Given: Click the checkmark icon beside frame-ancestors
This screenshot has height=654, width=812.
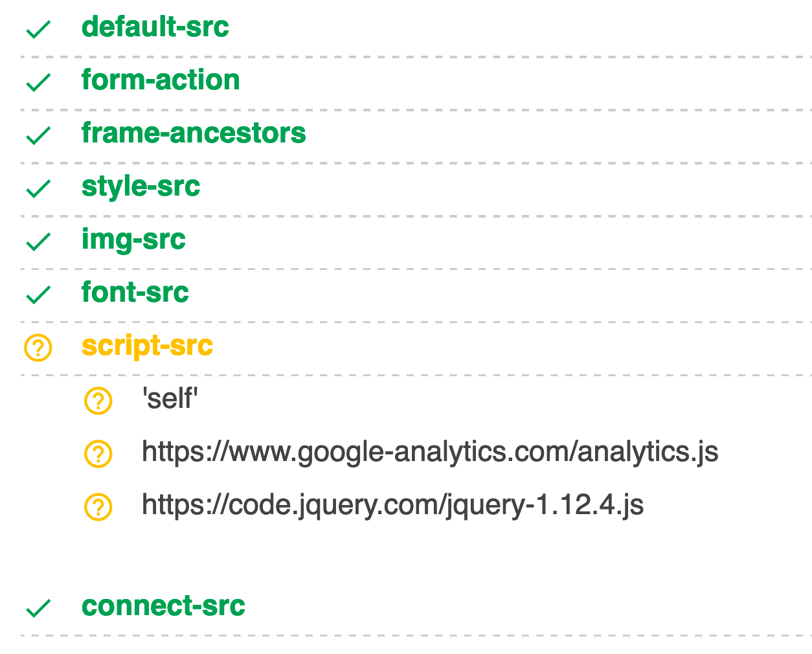Looking at the screenshot, I should (x=38, y=135).
